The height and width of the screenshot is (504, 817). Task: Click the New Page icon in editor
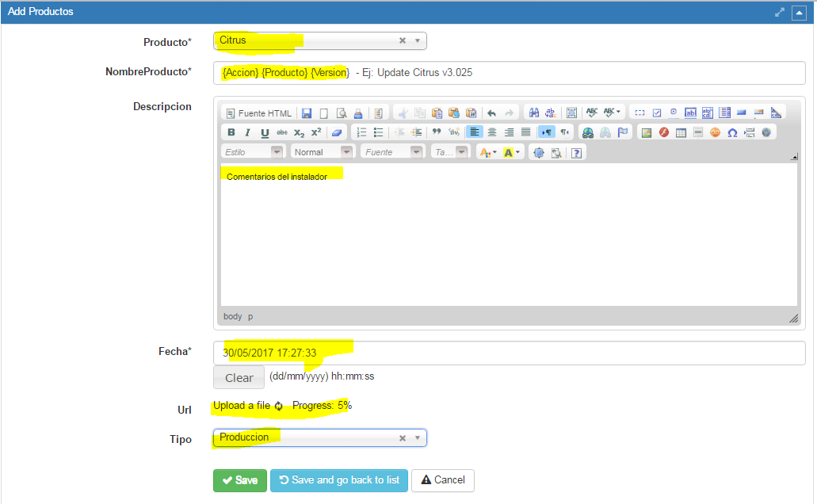(x=323, y=113)
